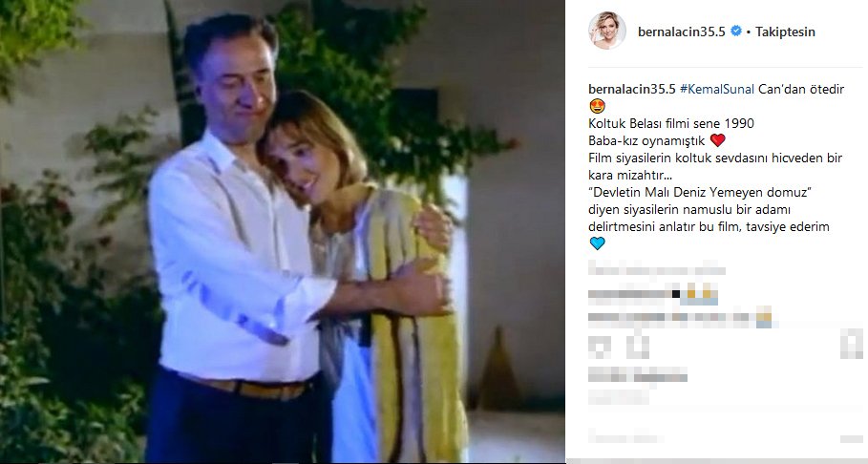The image size is (868, 464).
Task: View the blurred likes count under the icons
Action: 638,376
